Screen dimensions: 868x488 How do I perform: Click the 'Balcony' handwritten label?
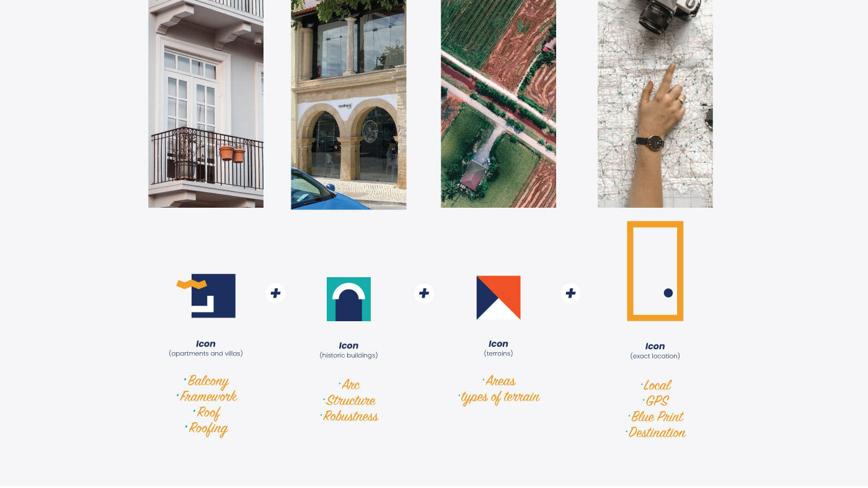[208, 381]
